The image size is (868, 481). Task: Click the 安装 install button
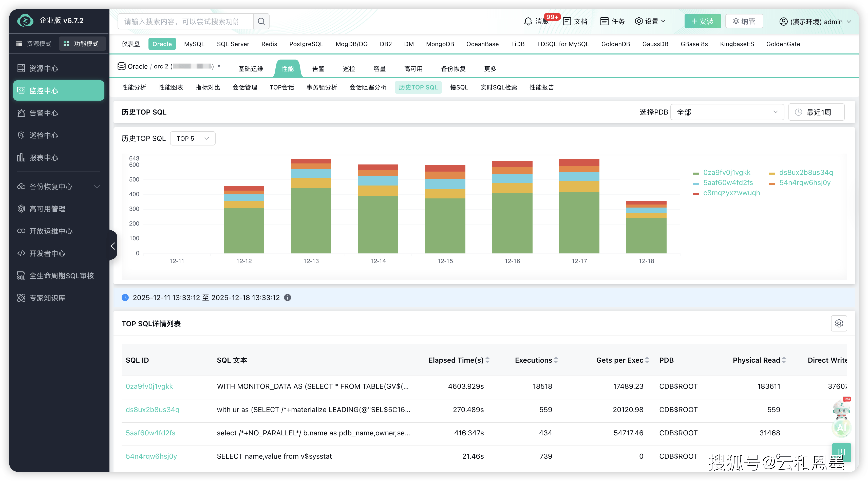tap(703, 22)
